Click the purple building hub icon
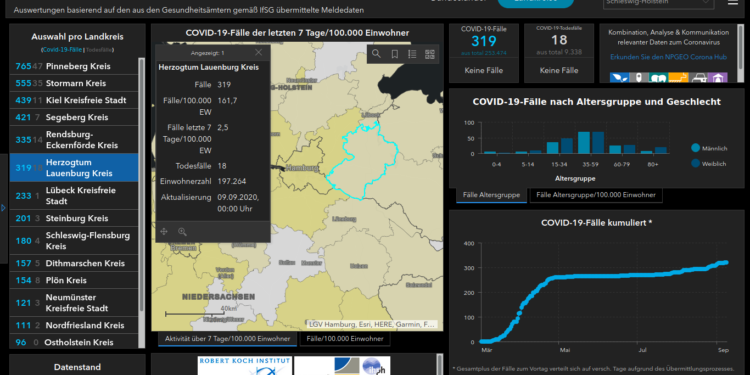The width and height of the screenshot is (750, 375). tap(718, 77)
